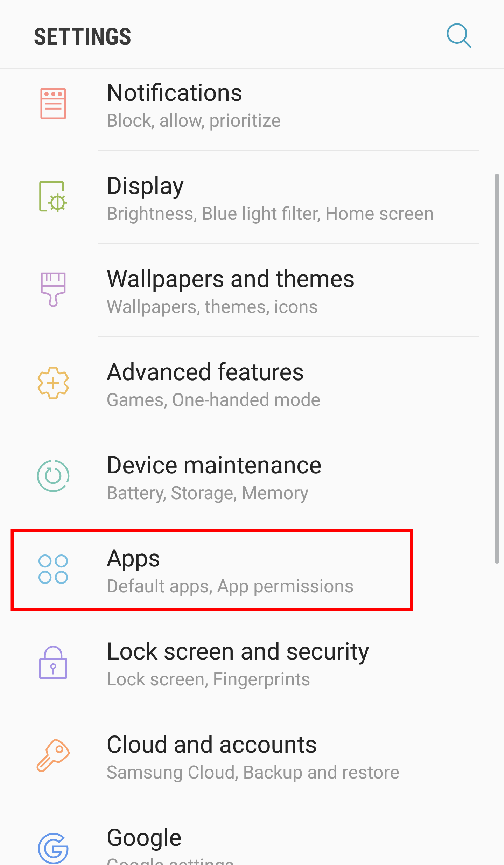Open Advanced features
The width and height of the screenshot is (504, 865).
[252, 384]
